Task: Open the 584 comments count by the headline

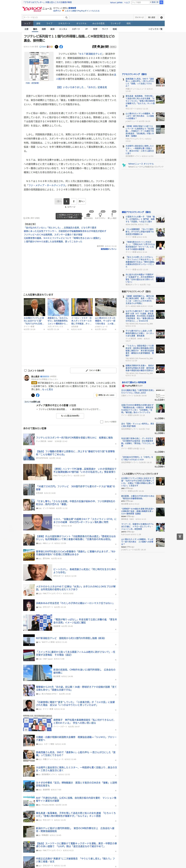Action: click(x=43, y=47)
